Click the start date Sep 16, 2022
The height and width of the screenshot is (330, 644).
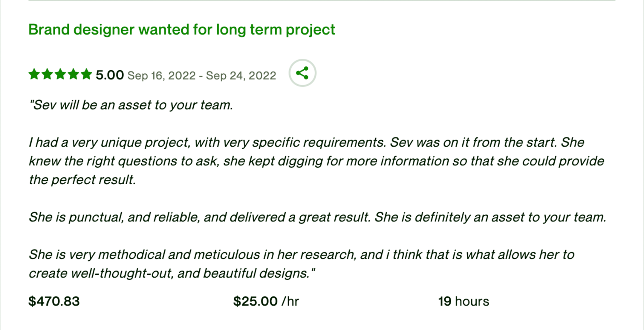(161, 76)
